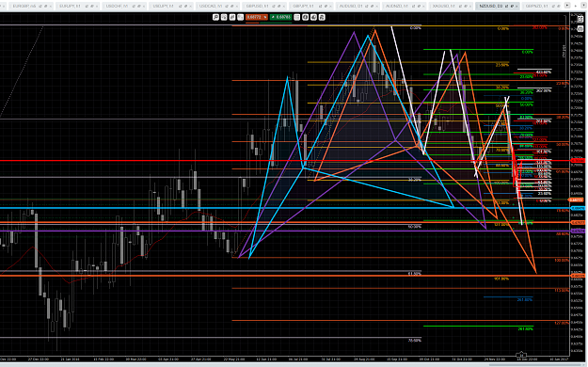
Task: Click the second small icon on AUDNZD tab
Action: tap(419, 6)
